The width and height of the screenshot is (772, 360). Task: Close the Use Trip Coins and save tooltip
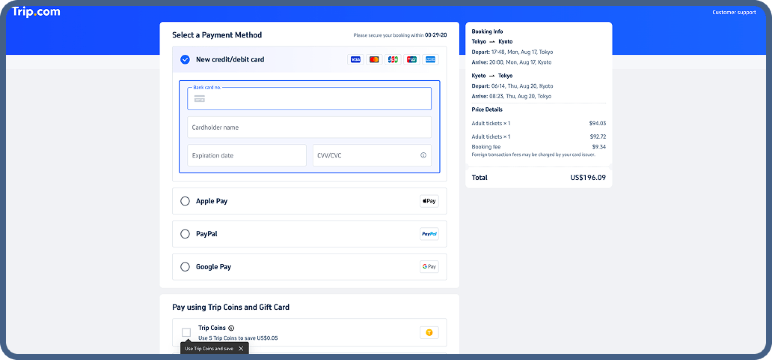pyautogui.click(x=241, y=348)
